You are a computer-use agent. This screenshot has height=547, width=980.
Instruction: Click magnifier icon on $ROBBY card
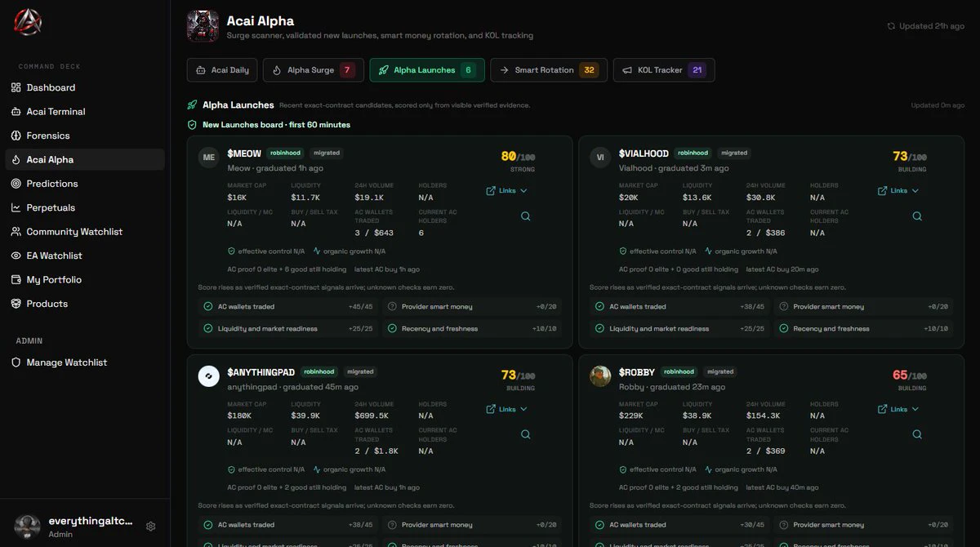(917, 434)
